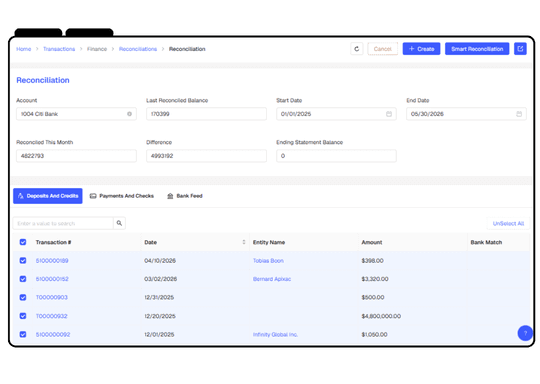Viewport: 540px width, 384px height.
Task: Click the 12/31/2025 date cell
Action: [159, 297]
